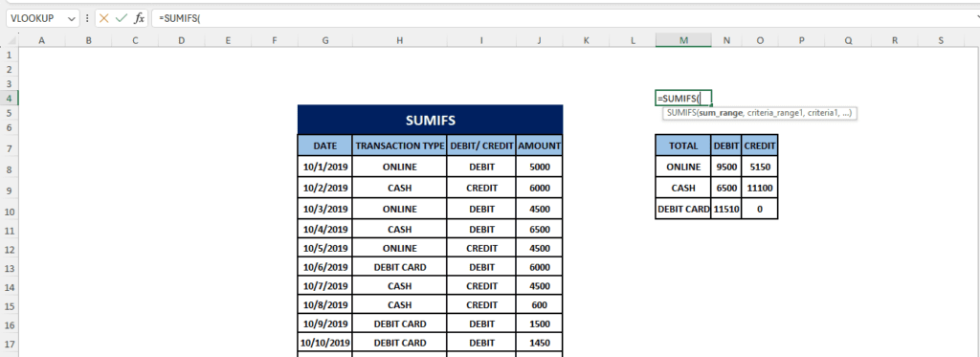Image resolution: width=980 pixels, height=357 pixels.
Task: Select amount cell 6500 in main table
Action: [540, 230]
